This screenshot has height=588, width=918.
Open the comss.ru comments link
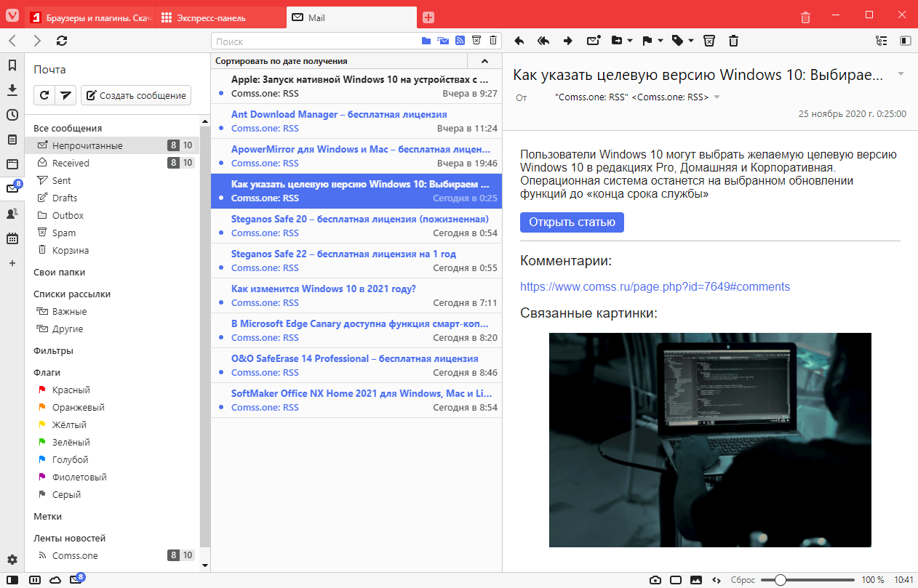tap(655, 286)
